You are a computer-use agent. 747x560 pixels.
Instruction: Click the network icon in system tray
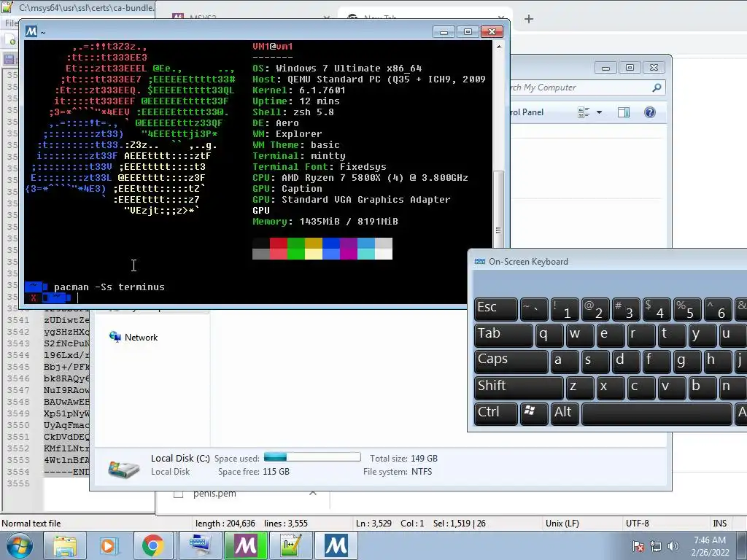tap(656, 546)
